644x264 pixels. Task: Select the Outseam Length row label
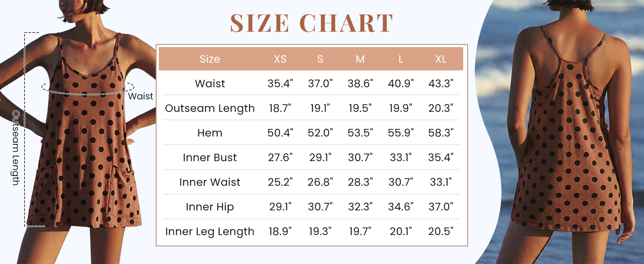[210, 108]
